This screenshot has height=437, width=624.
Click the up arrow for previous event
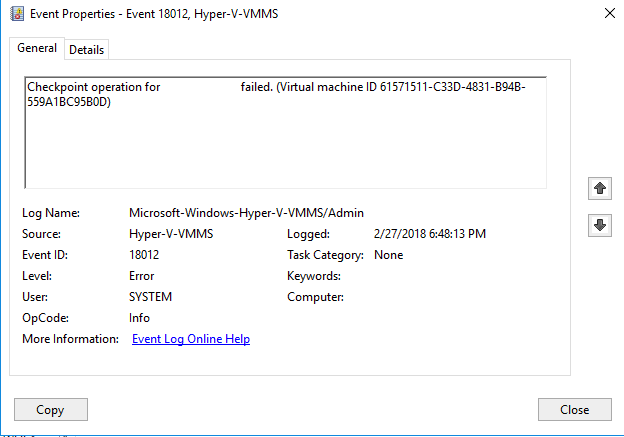(599, 188)
